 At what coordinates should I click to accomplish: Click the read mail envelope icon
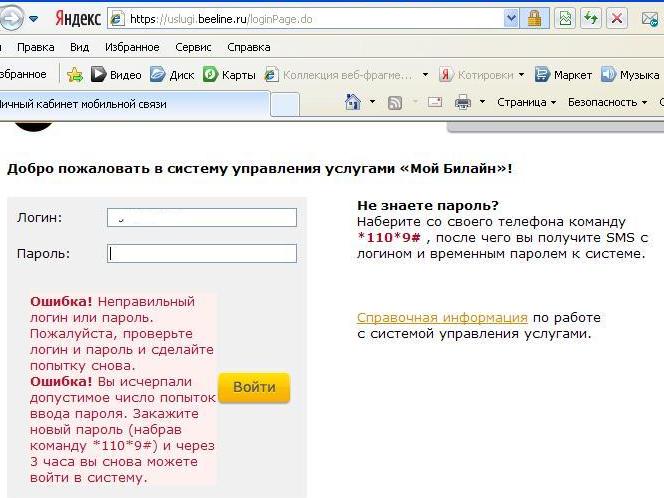pos(435,102)
